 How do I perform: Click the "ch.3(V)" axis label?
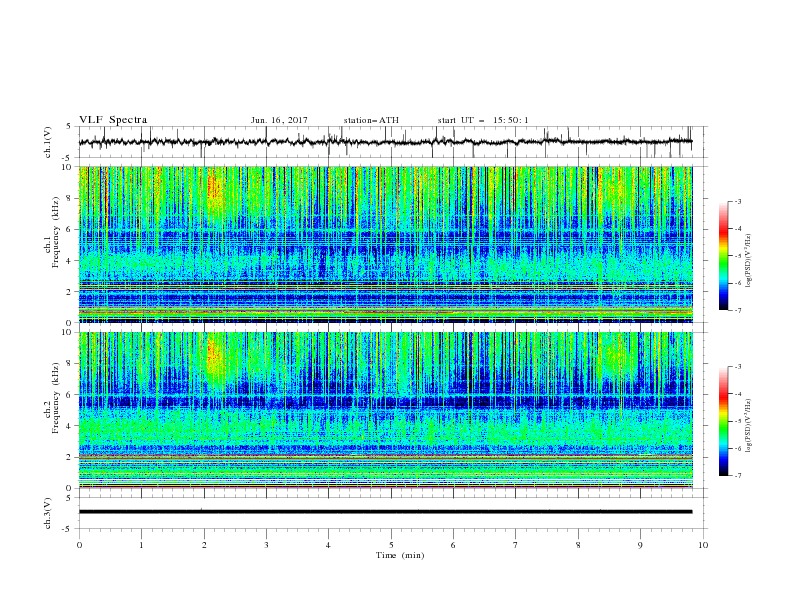tap(48, 513)
